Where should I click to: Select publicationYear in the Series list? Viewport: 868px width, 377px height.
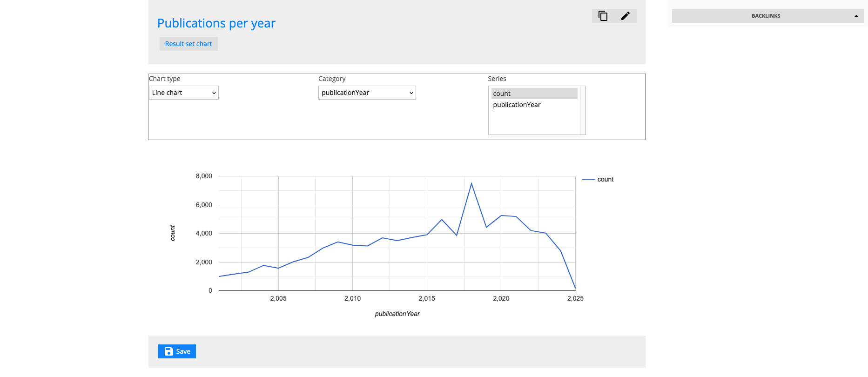tap(517, 105)
